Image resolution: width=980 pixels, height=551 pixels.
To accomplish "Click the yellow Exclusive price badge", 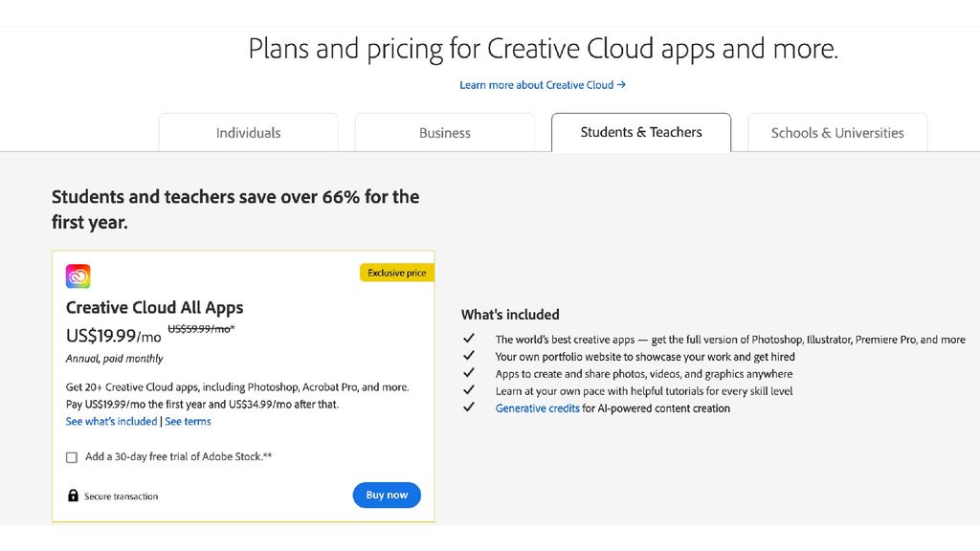I will (396, 272).
